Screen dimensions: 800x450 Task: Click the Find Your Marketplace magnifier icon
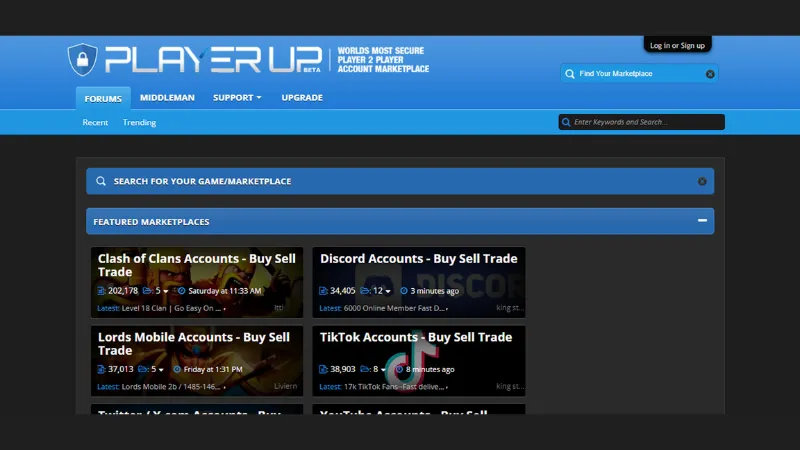[570, 74]
